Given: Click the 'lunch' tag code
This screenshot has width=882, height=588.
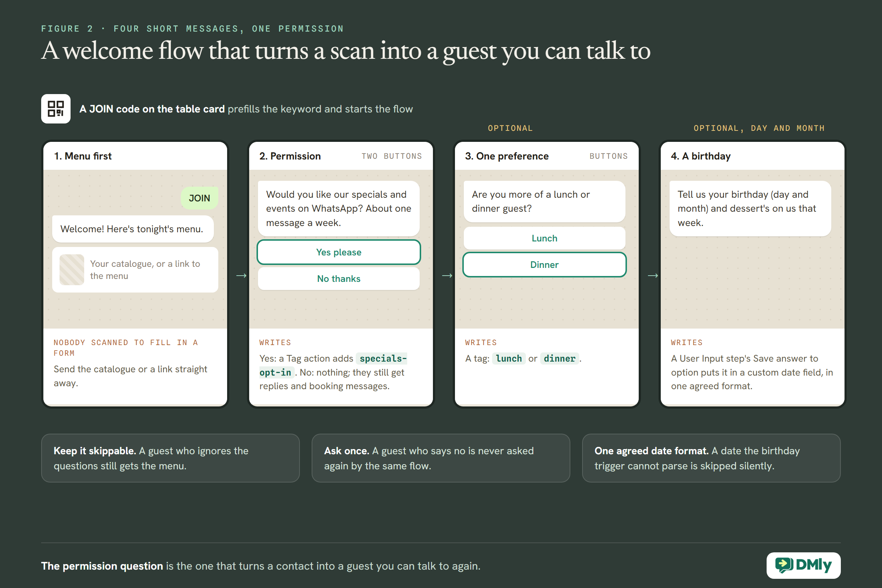Looking at the screenshot, I should pyautogui.click(x=509, y=359).
